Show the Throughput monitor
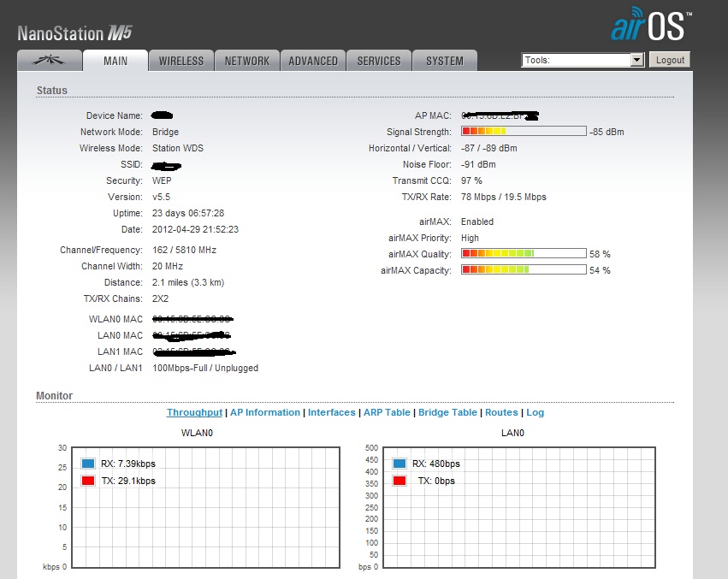The width and height of the screenshot is (728, 579). [194, 412]
